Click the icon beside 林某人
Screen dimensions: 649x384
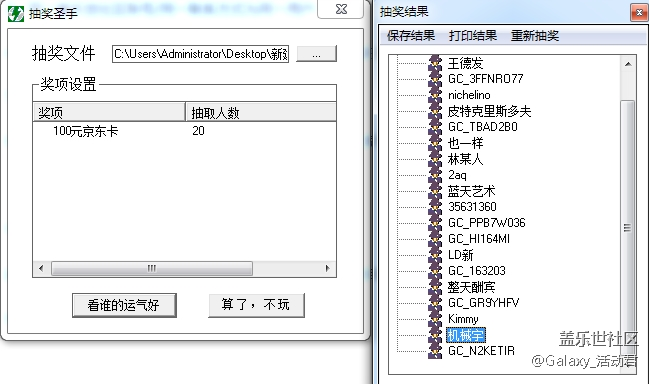[435, 159]
